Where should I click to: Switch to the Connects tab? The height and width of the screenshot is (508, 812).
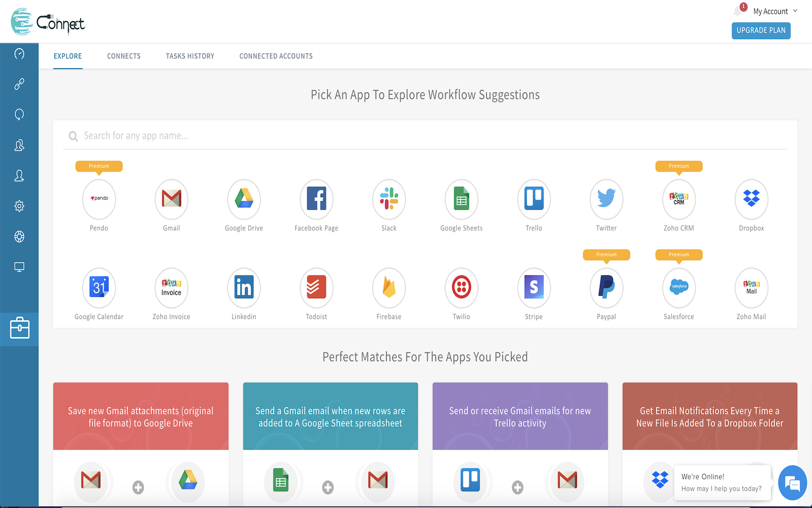(x=124, y=56)
